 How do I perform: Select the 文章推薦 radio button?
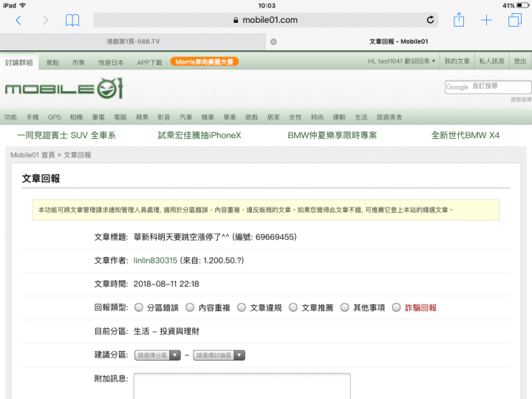click(x=293, y=307)
